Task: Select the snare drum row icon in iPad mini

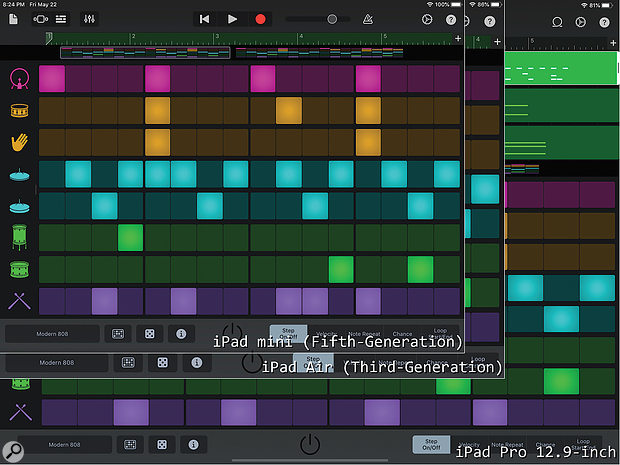Action: coord(19,111)
